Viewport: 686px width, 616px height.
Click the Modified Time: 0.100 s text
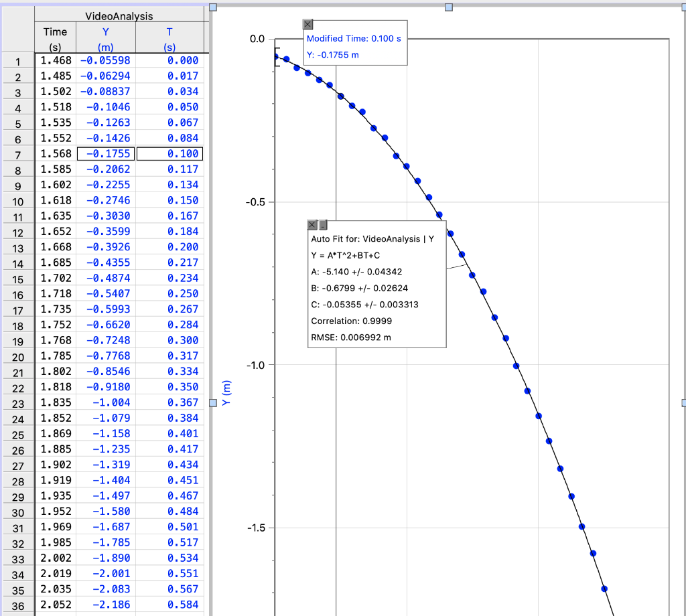[x=354, y=39]
